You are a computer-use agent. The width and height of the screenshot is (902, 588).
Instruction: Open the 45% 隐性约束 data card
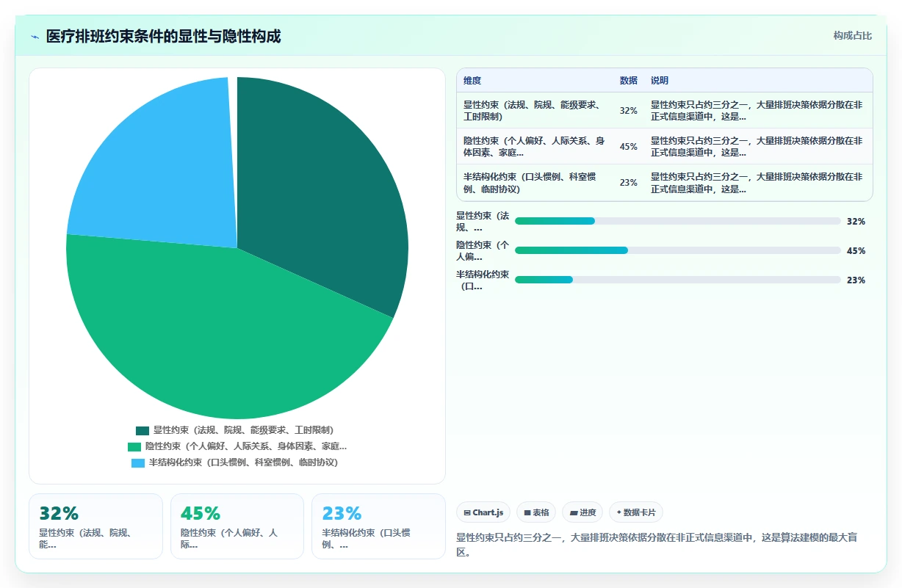[x=237, y=526]
